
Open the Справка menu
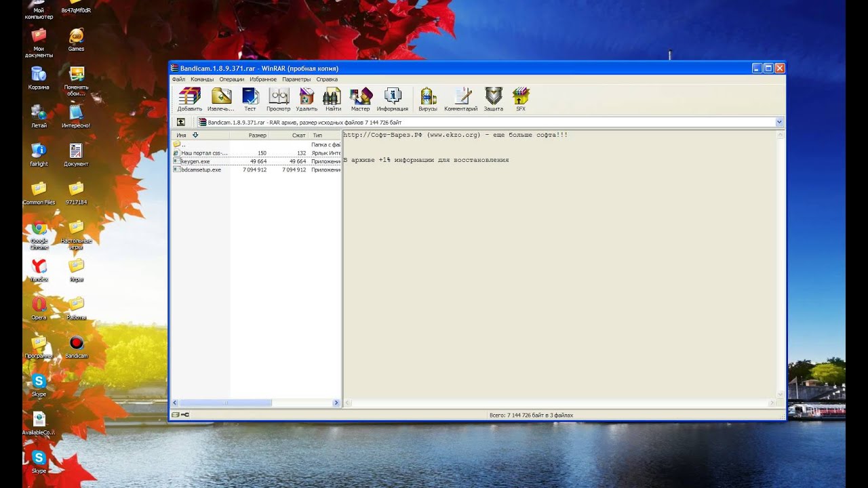point(327,79)
